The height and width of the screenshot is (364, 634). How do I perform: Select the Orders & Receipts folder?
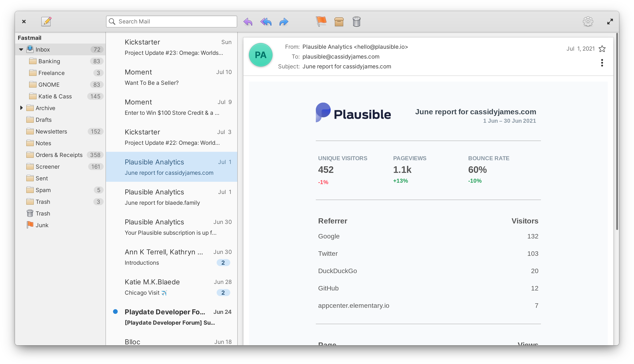coord(59,154)
